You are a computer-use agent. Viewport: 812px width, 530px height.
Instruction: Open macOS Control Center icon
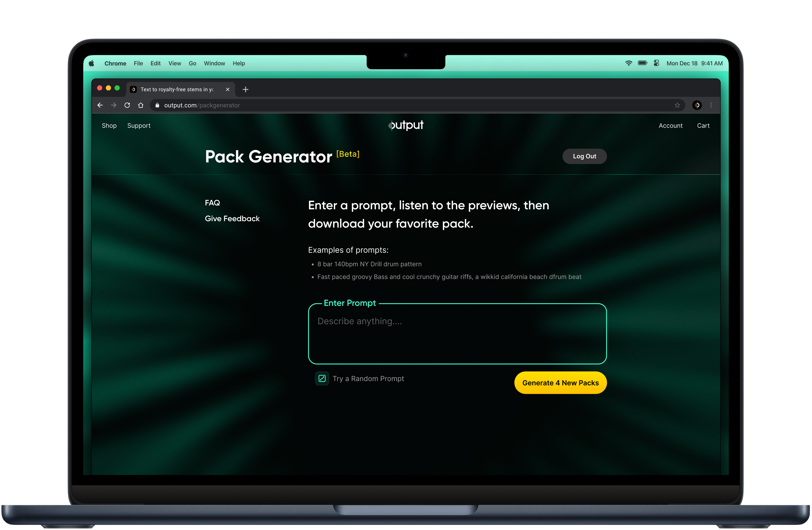[656, 63]
